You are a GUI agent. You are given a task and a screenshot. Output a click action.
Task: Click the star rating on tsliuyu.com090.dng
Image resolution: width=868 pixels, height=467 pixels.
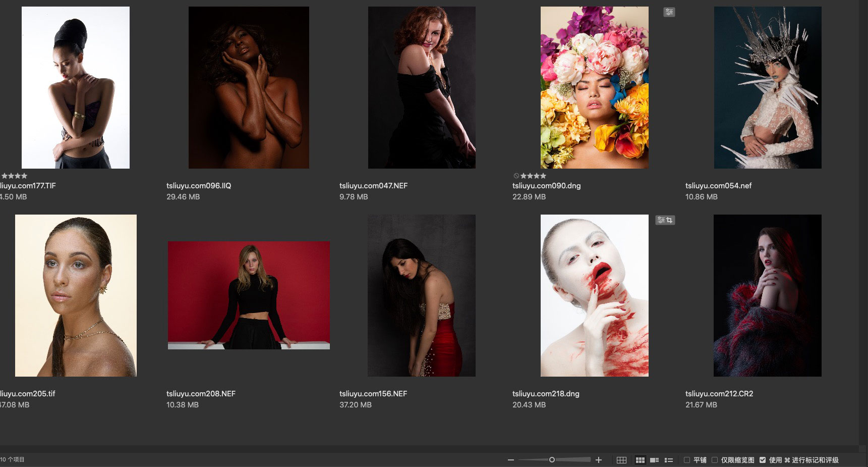tap(533, 176)
